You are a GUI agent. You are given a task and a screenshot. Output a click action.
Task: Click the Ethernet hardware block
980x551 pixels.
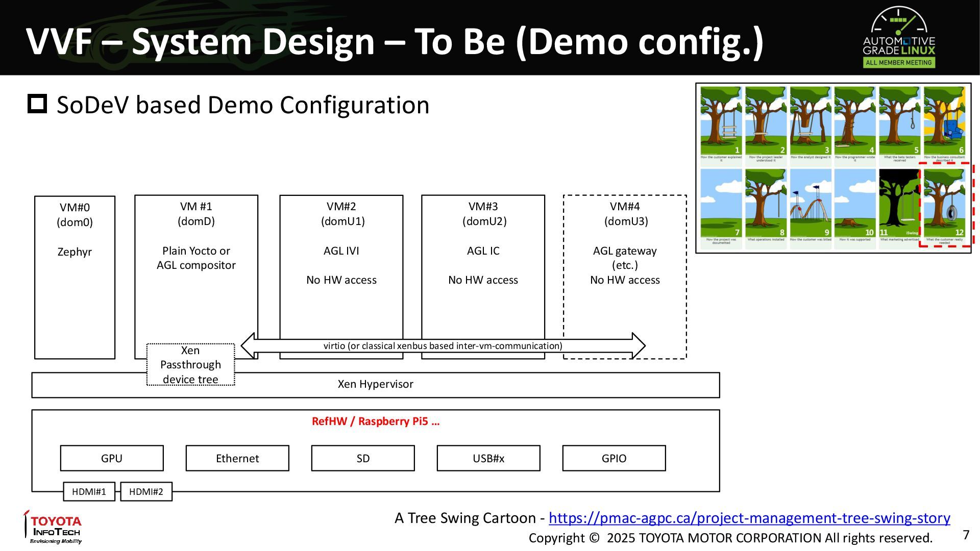[x=237, y=458]
